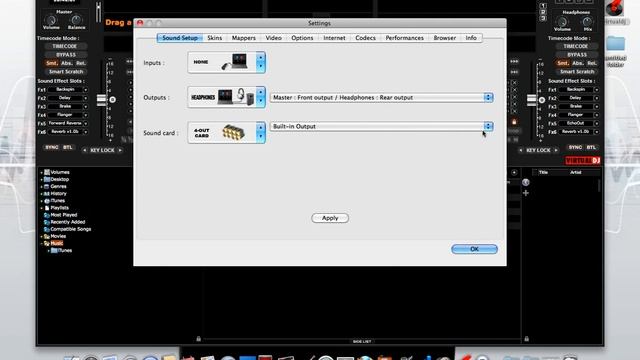The image size is (640, 360).
Task: Click the plus icon beside the Title column
Action: pyautogui.click(x=526, y=193)
